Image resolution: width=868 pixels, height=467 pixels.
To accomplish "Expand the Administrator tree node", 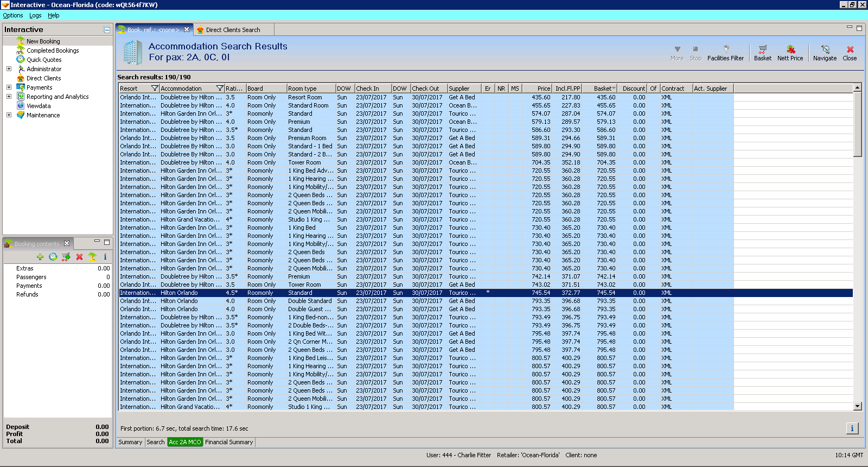I will (9, 69).
